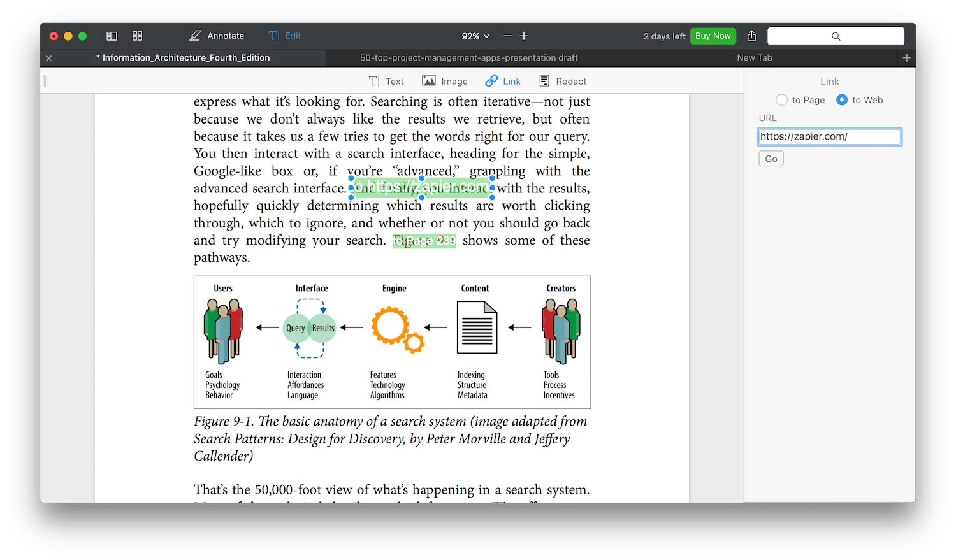Viewport: 956px width, 560px height.
Task: Select the Link edit tool
Action: 503,82
